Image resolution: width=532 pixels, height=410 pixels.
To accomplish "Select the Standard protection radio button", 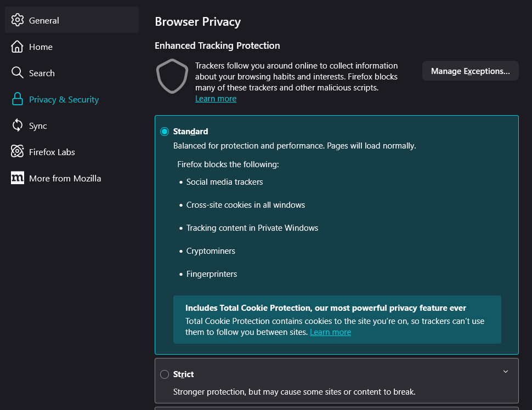I will 165,132.
